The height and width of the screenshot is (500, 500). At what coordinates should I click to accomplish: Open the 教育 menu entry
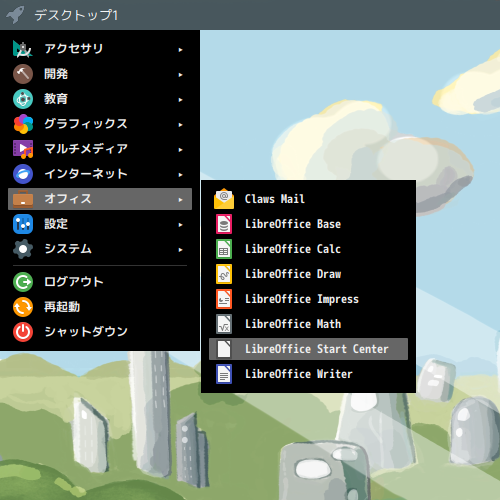(100, 99)
